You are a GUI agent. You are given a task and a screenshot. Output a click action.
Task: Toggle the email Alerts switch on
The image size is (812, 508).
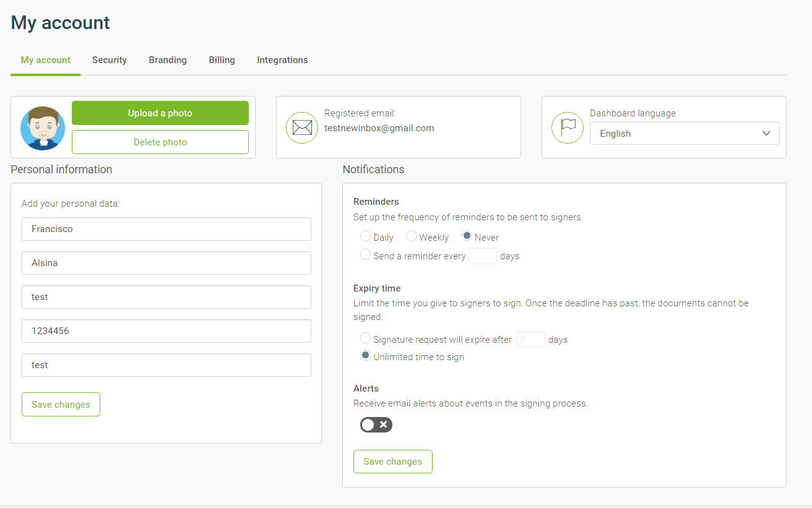(376, 424)
